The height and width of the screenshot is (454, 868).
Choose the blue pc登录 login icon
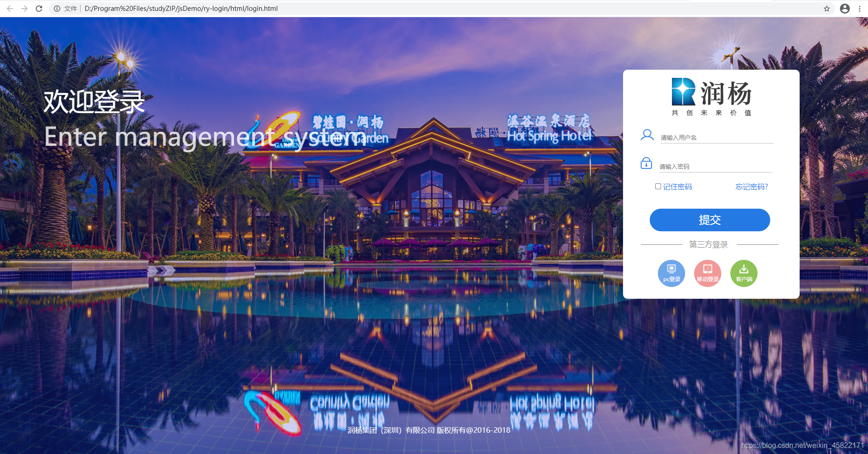[671, 273]
